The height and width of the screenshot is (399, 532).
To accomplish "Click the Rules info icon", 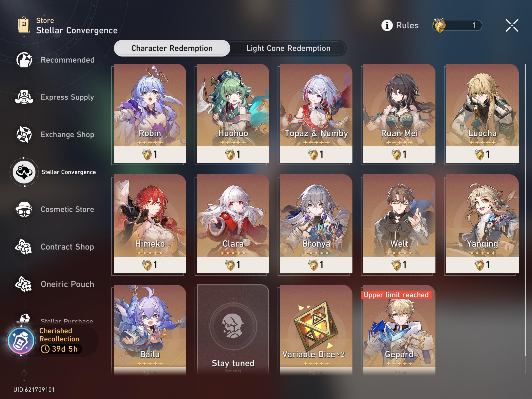I will point(387,25).
